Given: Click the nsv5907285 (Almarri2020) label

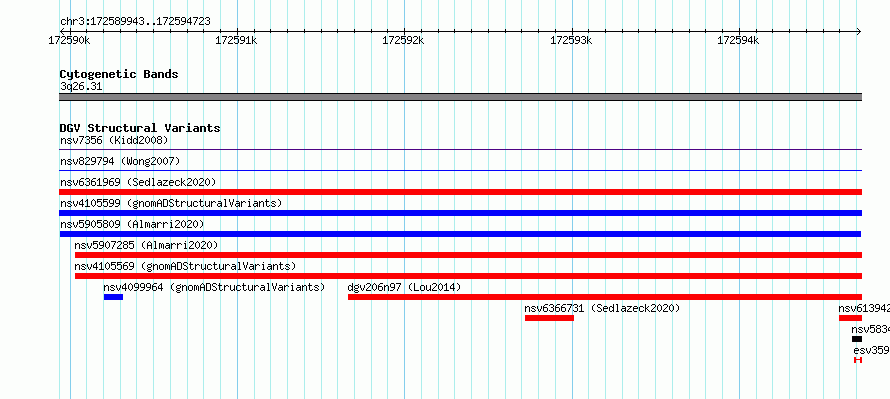Looking at the screenshot, I should coord(146,245).
